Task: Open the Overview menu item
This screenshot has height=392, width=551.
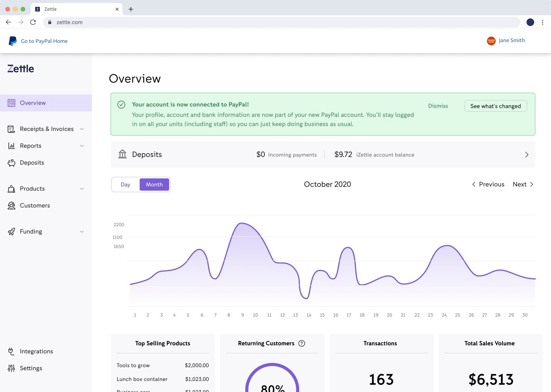Action: coord(33,103)
